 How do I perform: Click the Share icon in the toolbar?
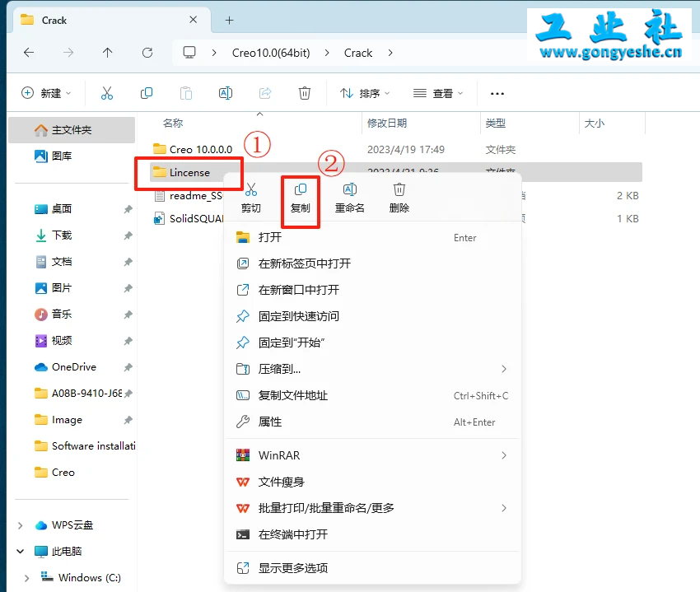265,93
